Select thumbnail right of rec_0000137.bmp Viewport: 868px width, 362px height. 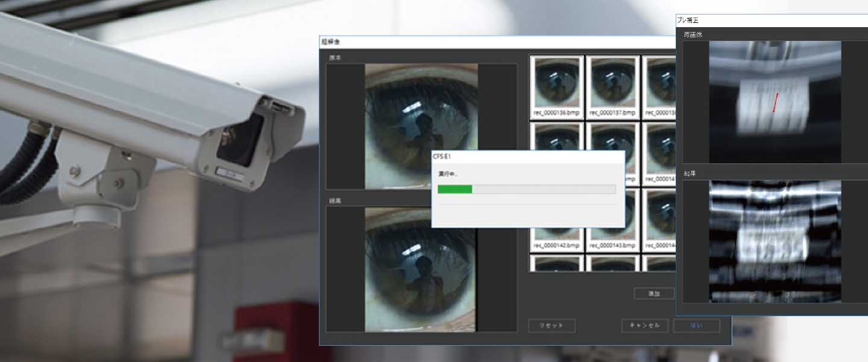pos(659,86)
